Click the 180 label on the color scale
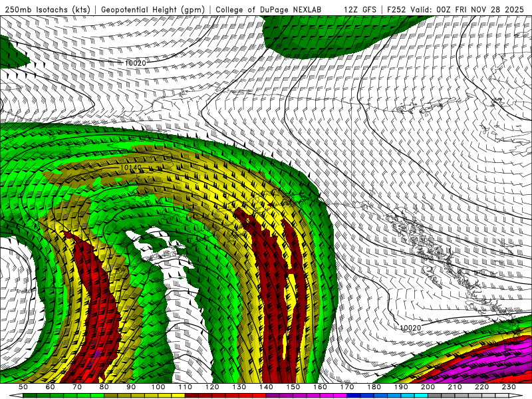The width and height of the screenshot is (532, 399). click(374, 387)
